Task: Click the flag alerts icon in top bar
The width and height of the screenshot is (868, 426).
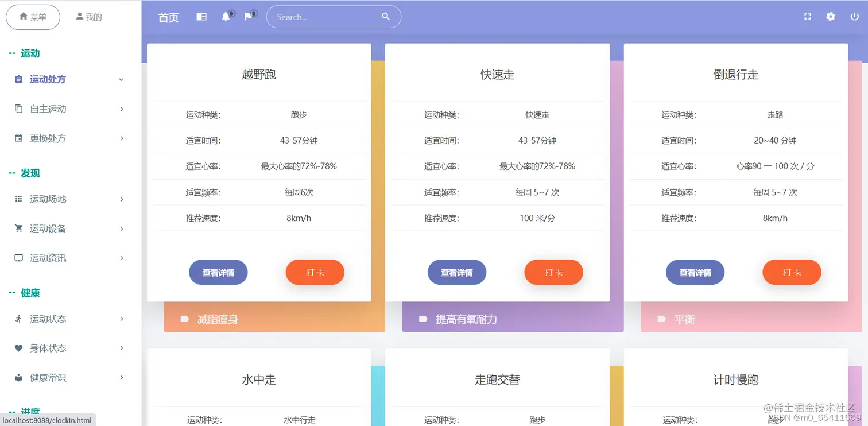Action: 247,17
